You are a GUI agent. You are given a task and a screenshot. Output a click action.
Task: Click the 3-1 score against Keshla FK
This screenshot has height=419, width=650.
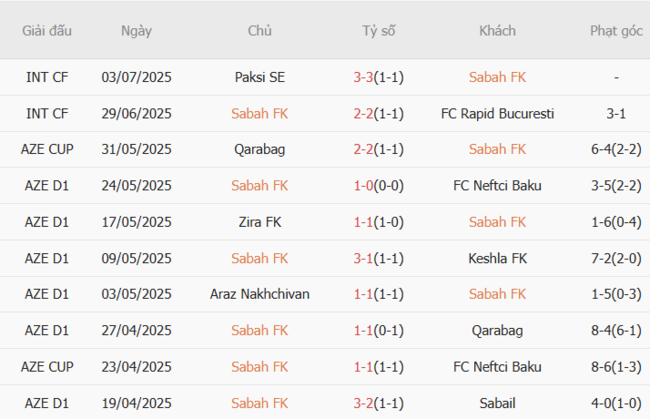click(363, 257)
